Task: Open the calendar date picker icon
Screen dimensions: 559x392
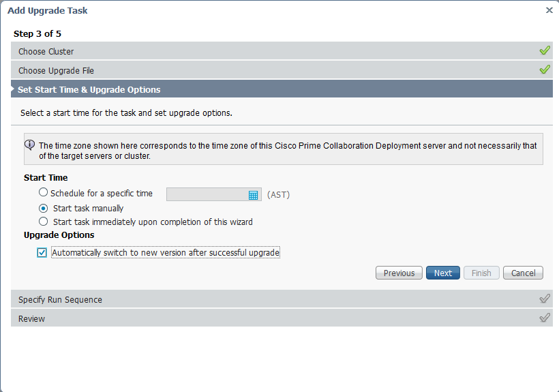Action: [x=254, y=195]
